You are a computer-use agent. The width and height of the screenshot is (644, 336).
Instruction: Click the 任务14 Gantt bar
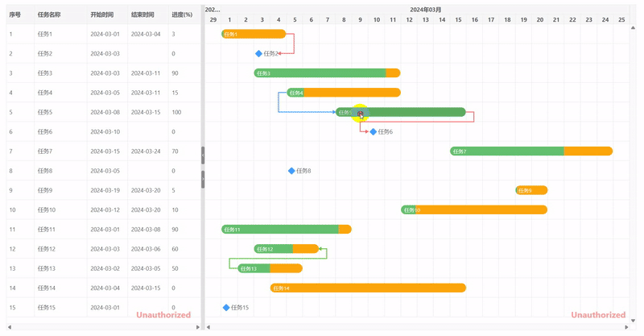pyautogui.click(x=368, y=288)
